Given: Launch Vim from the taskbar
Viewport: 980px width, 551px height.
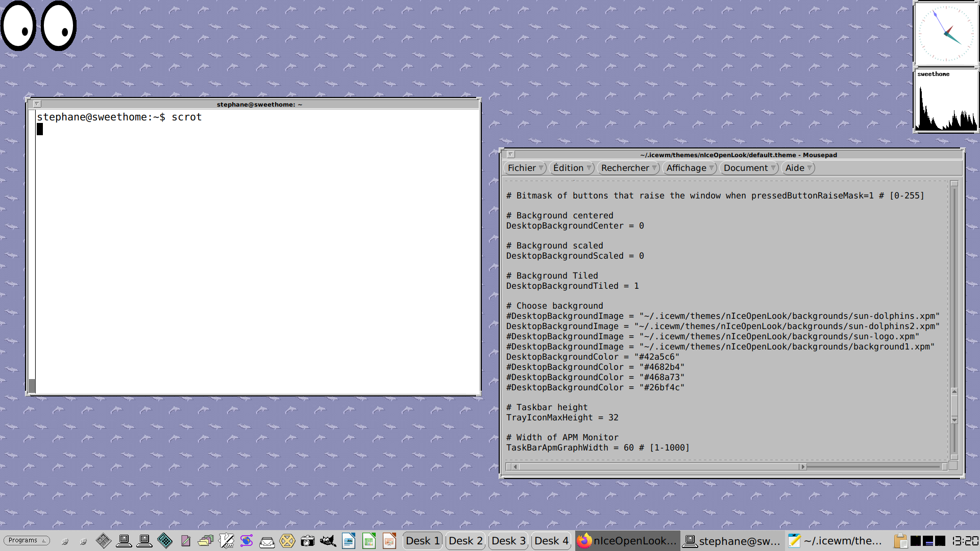Looking at the screenshot, I should tap(227, 540).
